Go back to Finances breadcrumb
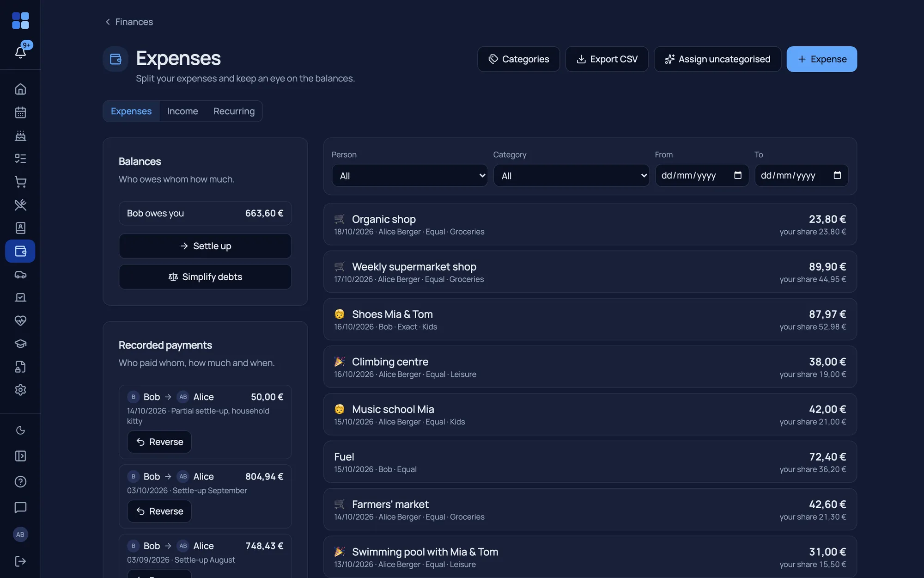Image resolution: width=924 pixels, height=578 pixels. tap(129, 22)
